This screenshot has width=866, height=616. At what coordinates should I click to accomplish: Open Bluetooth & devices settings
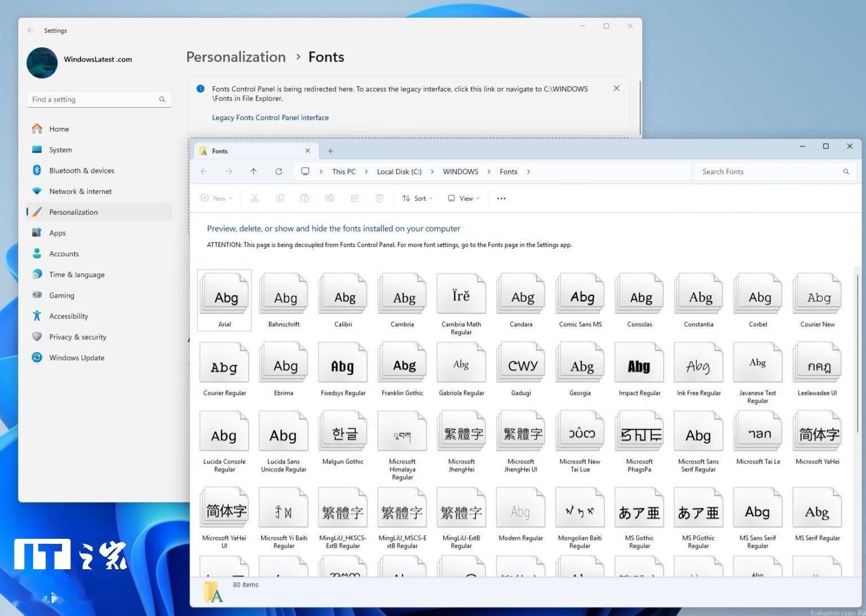(81, 170)
